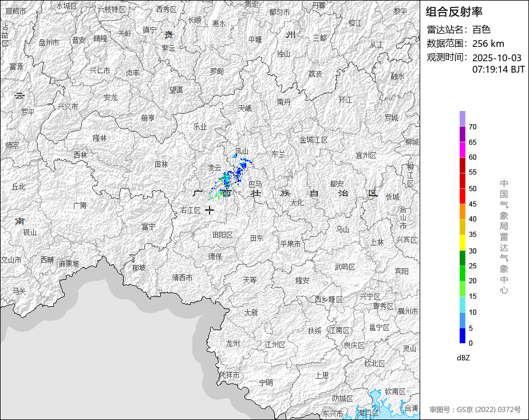This screenshot has width=529, height=420.
Task: Pick the dark green 25–30 dBZ legend swatch
Action: (462, 258)
